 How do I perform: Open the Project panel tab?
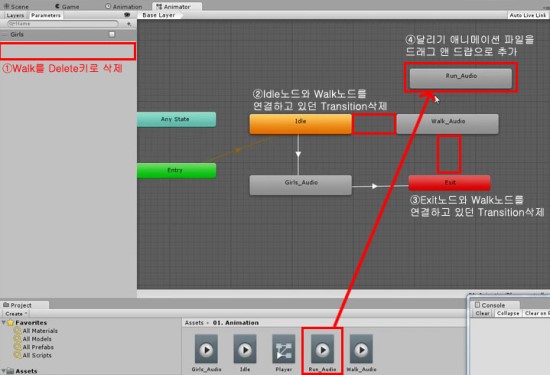[x=25, y=305]
